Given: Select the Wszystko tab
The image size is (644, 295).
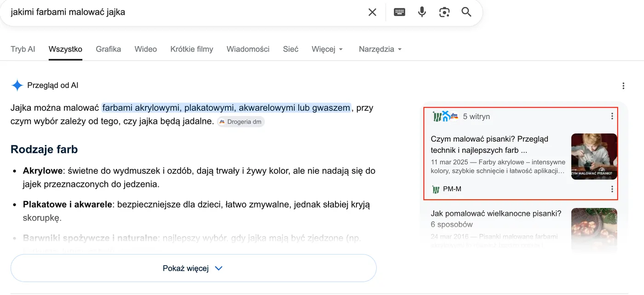Looking at the screenshot, I should point(65,49).
